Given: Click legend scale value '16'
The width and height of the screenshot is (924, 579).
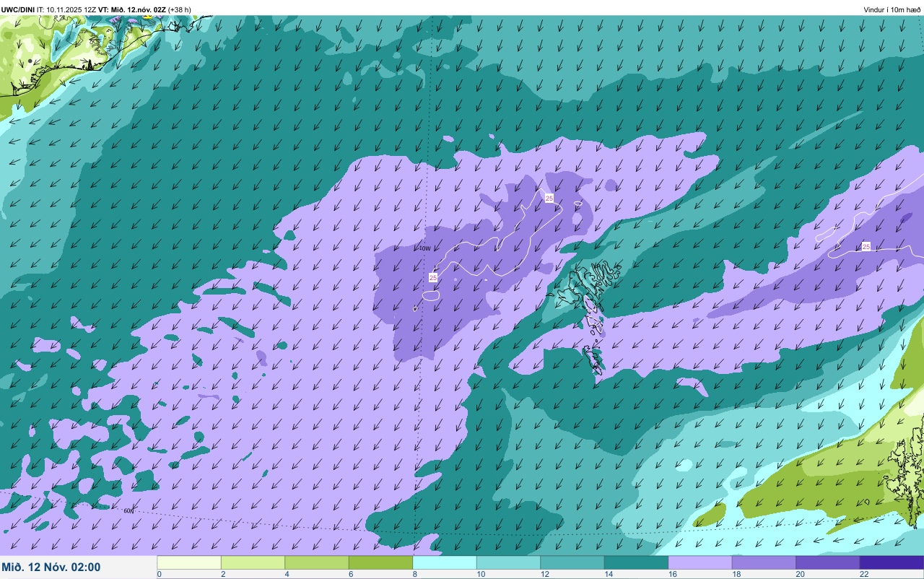Looking at the screenshot, I should click(672, 575).
